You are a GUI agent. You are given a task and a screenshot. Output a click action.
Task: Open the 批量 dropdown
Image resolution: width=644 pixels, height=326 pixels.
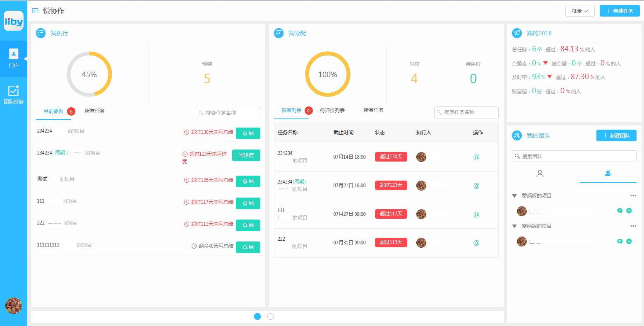(x=579, y=11)
